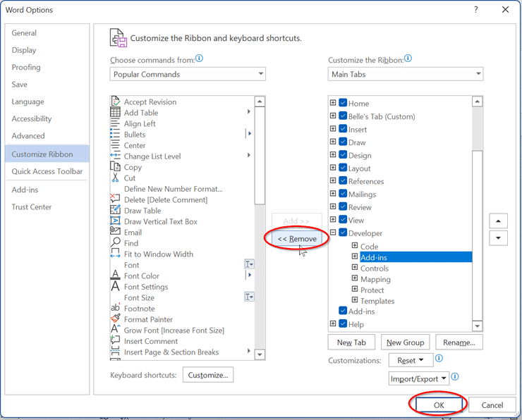Click the help question mark in title bar
Screen dimensions: 522x420
(x=476, y=10)
